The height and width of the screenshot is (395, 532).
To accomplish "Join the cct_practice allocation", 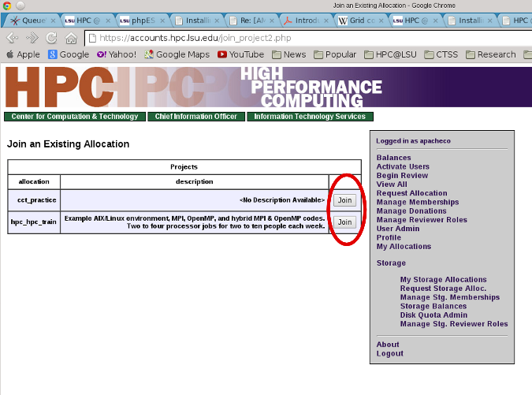I will (344, 200).
